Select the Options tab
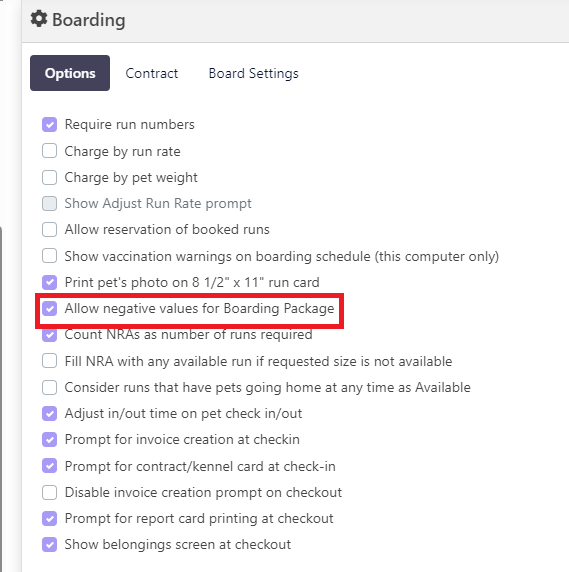Screen dimensions: 569x572 (x=70, y=73)
